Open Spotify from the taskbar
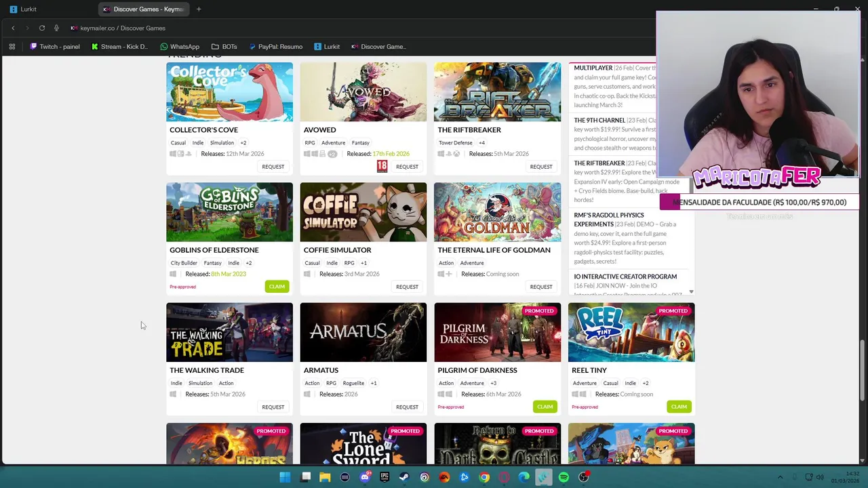Image resolution: width=868 pixels, height=488 pixels. pyautogui.click(x=564, y=477)
